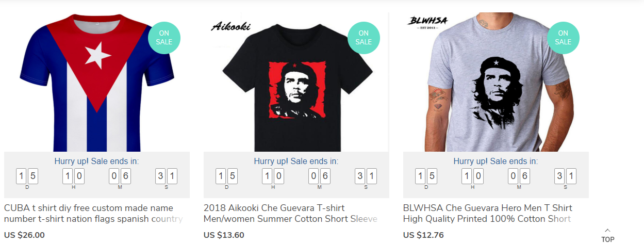Click the US $12.76 price
This screenshot has height=243, width=644.
click(x=423, y=235)
